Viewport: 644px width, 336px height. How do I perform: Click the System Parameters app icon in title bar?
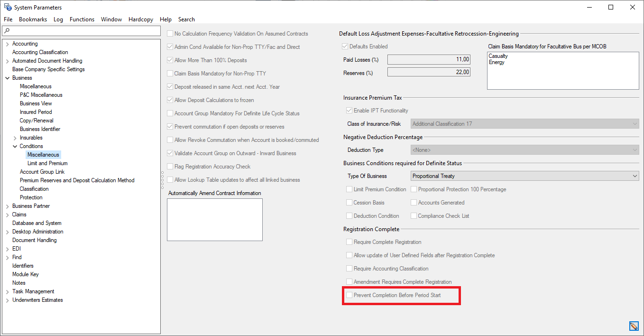click(8, 7)
